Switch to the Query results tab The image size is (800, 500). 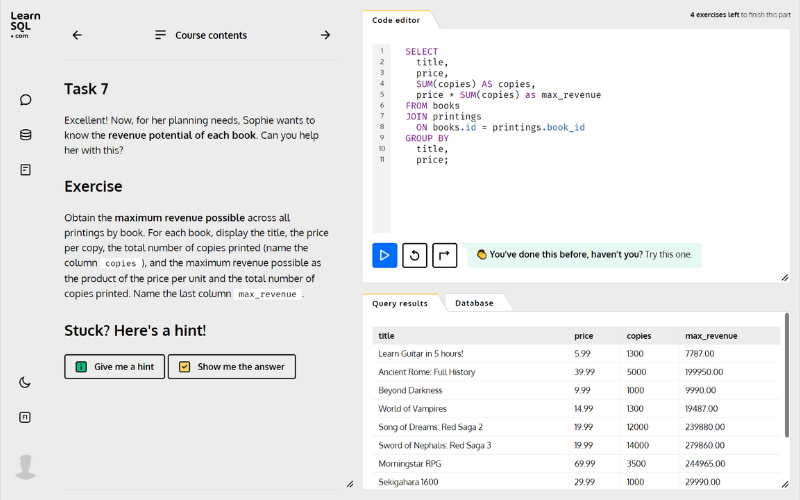400,303
